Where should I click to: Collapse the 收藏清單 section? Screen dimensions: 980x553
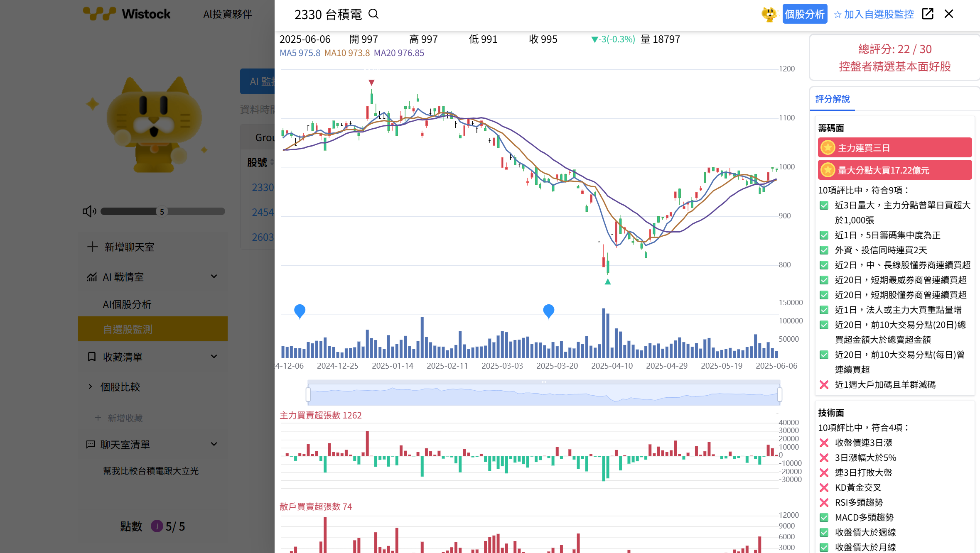[214, 356]
